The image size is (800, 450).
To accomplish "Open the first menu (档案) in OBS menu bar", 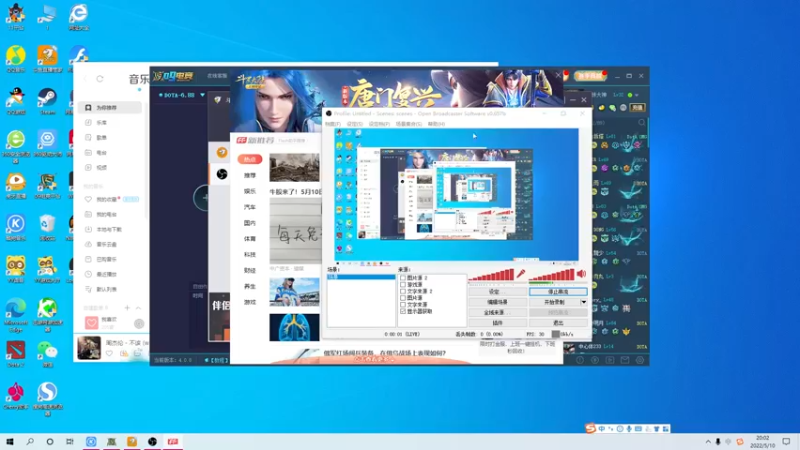I will click(x=333, y=124).
